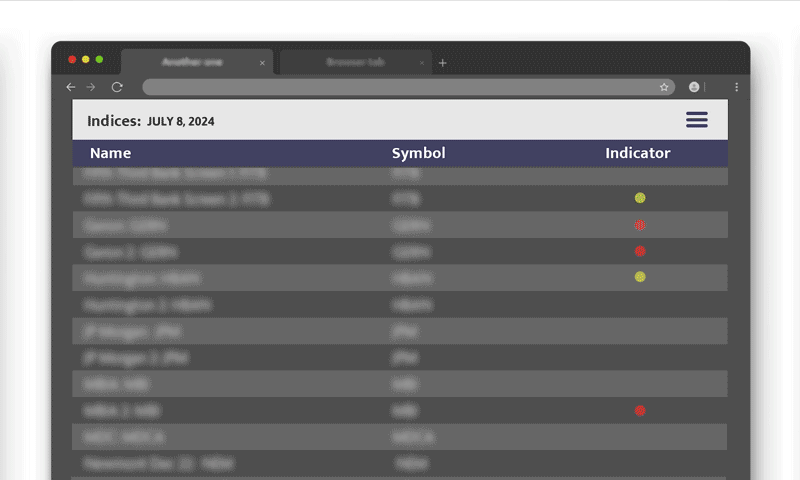
Task: Open the browser three-dot menu
Action: pyautogui.click(x=736, y=88)
